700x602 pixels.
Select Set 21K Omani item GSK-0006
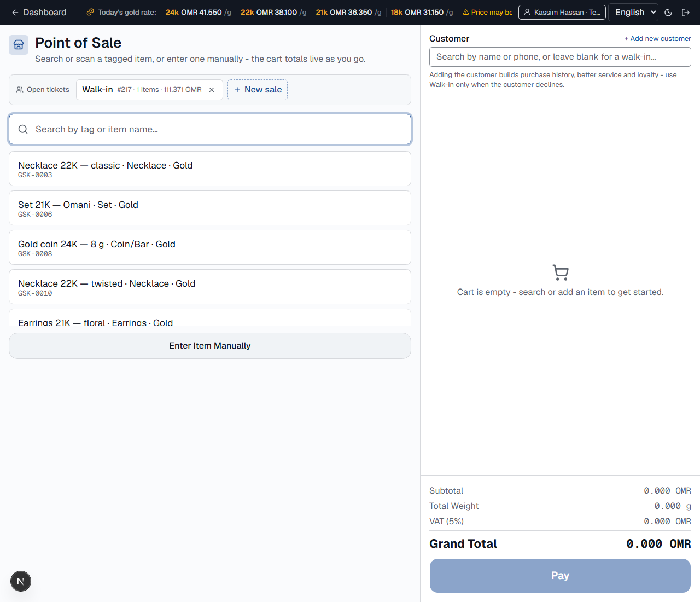point(210,208)
